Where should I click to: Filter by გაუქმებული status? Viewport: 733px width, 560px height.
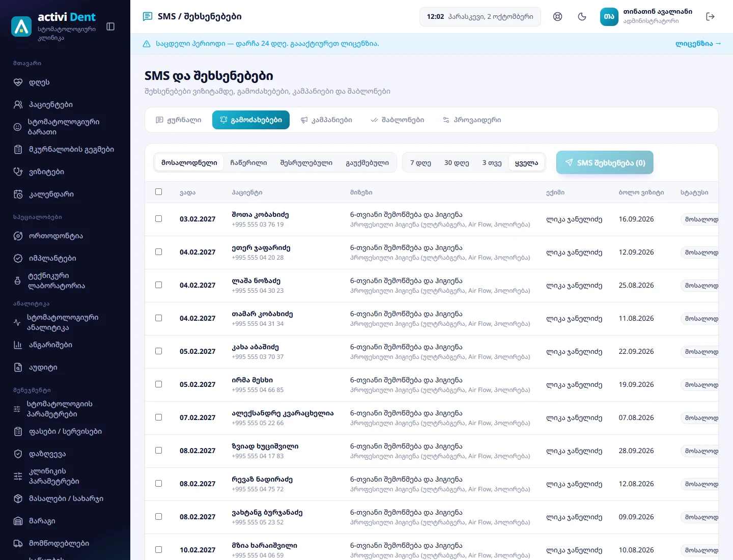tap(367, 163)
